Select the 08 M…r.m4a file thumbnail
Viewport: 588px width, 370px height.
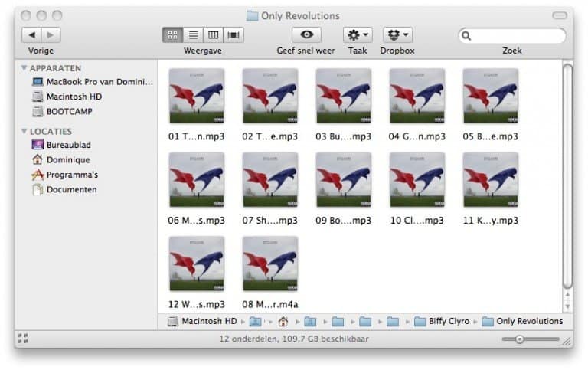click(x=270, y=264)
